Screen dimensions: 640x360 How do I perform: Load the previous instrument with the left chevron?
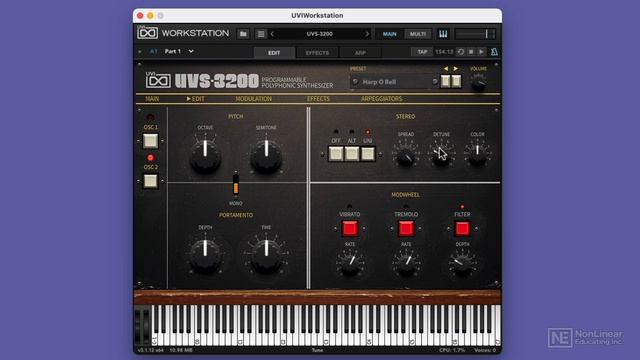pos(272,34)
